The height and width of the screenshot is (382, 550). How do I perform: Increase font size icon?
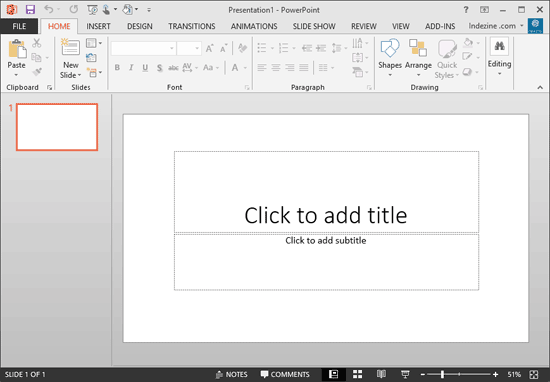point(209,48)
